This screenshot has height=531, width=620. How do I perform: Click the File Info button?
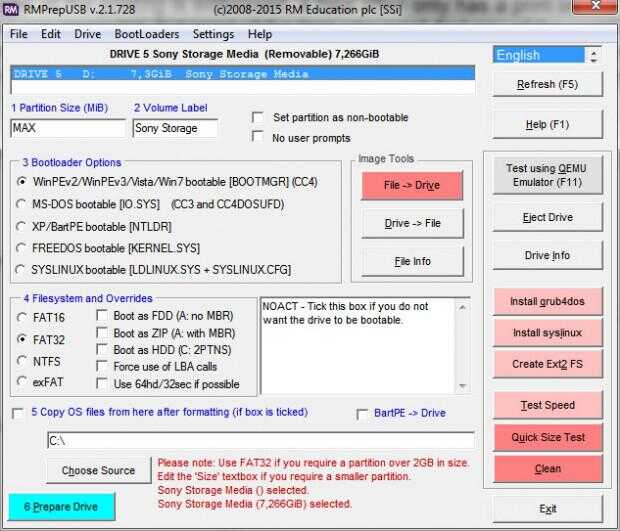[x=412, y=261]
